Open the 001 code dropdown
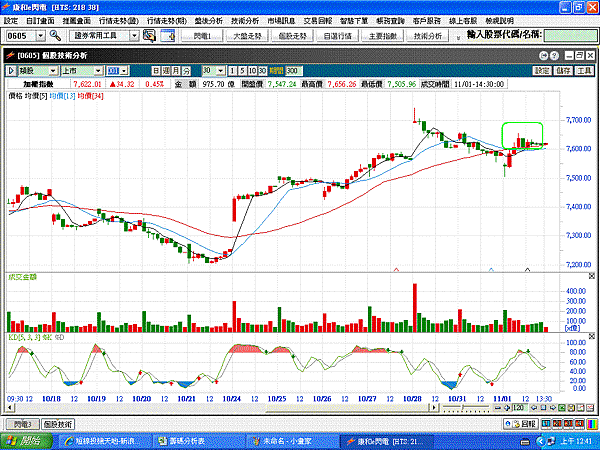The height and width of the screenshot is (450, 600). [124, 71]
